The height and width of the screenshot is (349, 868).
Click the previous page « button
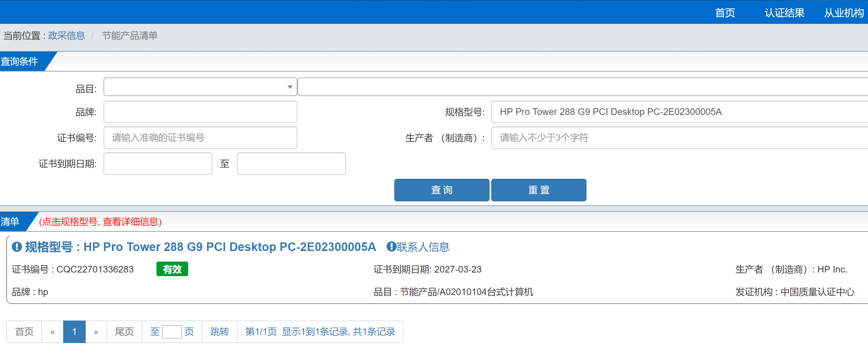pyautogui.click(x=53, y=332)
